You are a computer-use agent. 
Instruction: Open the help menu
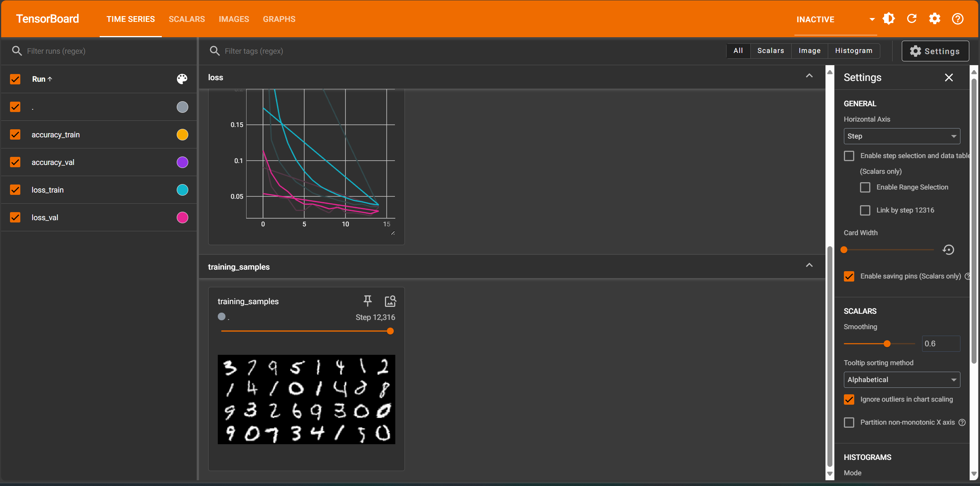[x=957, y=18]
